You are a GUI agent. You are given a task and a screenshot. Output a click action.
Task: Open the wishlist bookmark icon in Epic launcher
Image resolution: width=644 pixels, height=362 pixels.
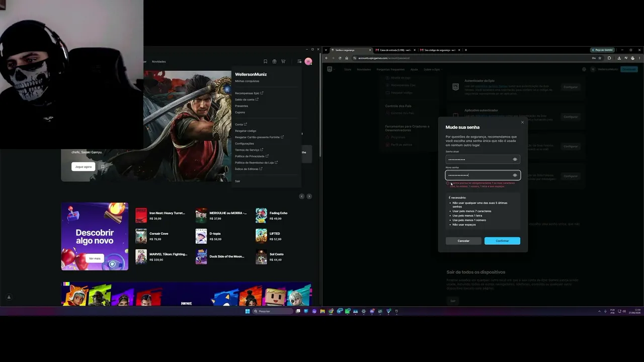265,61
